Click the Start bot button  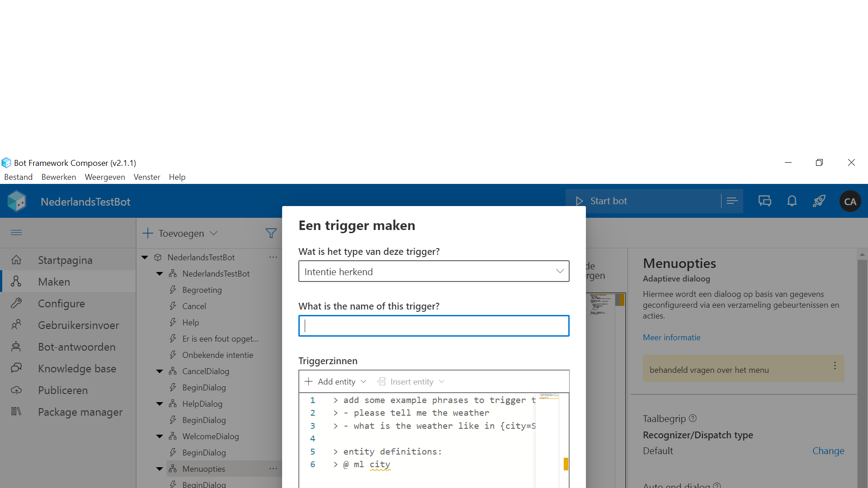[x=643, y=201]
